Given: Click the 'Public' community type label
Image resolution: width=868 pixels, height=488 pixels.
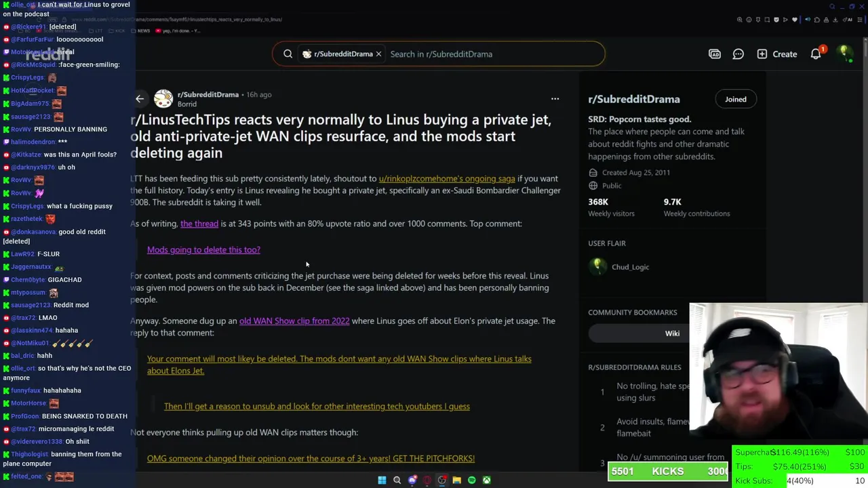Looking at the screenshot, I should pyautogui.click(x=612, y=186).
